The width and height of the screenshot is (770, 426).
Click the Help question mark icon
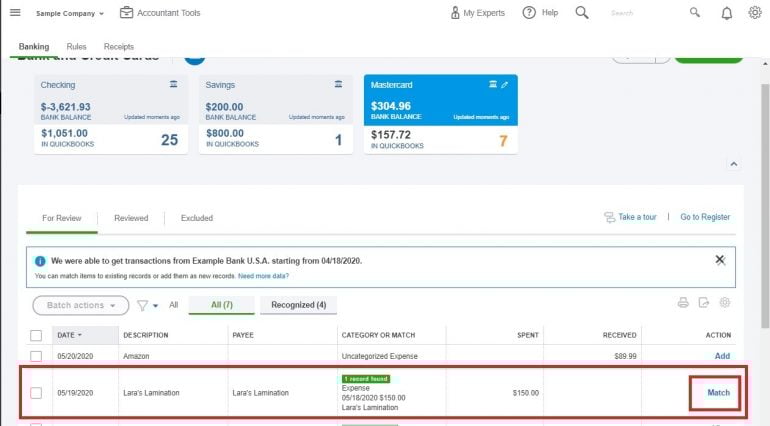(x=528, y=13)
